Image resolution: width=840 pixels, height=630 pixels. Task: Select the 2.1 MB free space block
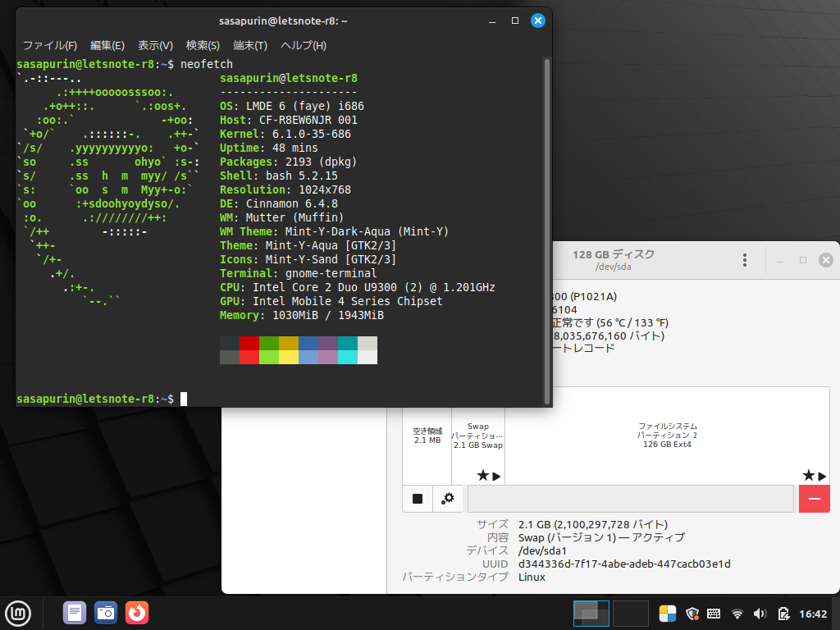(x=427, y=436)
